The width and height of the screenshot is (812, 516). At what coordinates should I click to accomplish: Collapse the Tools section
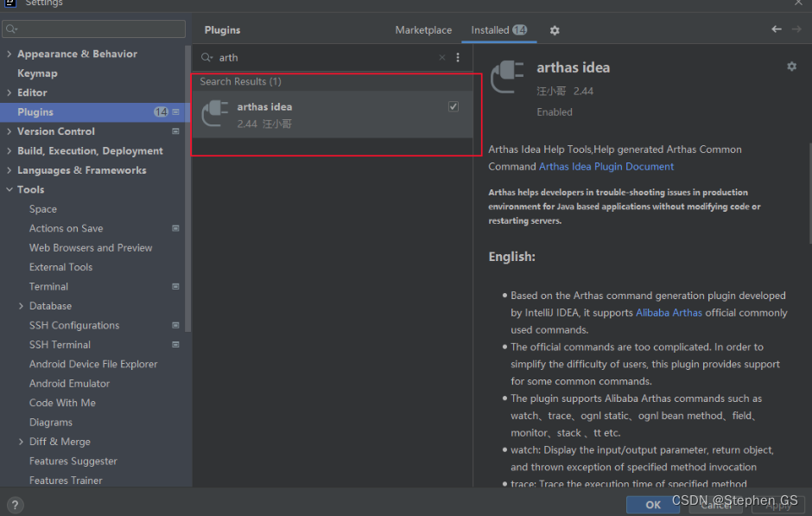point(9,189)
